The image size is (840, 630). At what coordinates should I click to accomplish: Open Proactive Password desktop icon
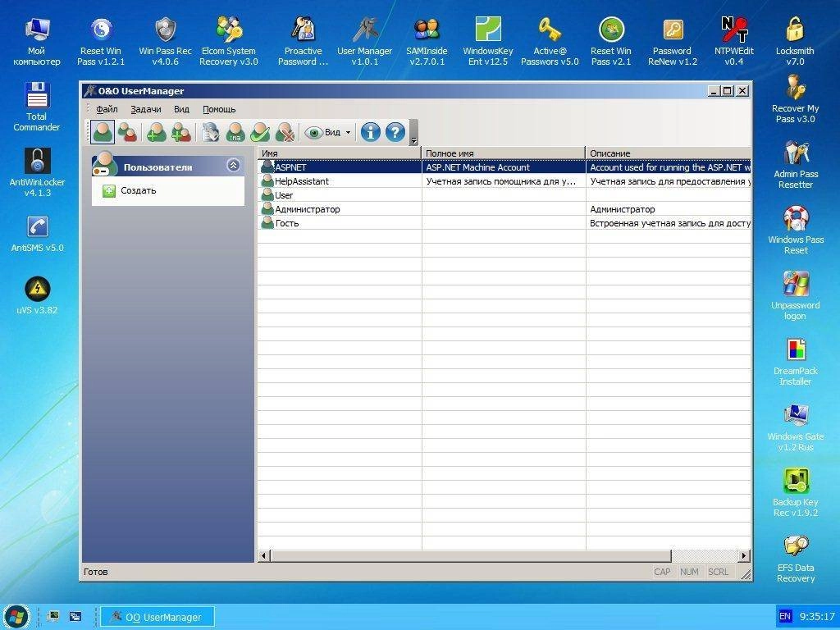(304, 41)
